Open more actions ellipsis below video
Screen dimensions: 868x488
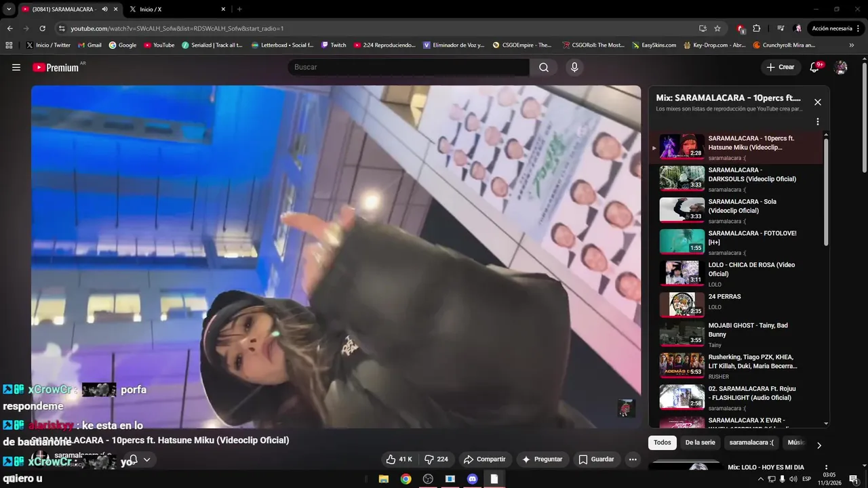pyautogui.click(x=633, y=459)
